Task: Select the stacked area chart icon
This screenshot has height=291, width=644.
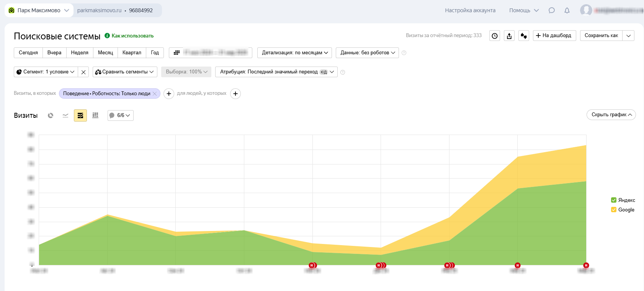Action: (x=80, y=115)
